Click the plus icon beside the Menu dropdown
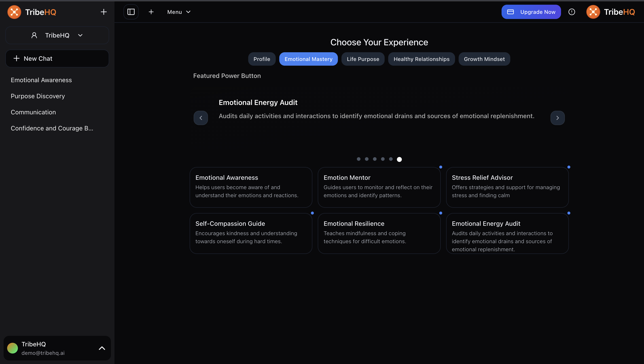The width and height of the screenshot is (644, 364). (151, 12)
